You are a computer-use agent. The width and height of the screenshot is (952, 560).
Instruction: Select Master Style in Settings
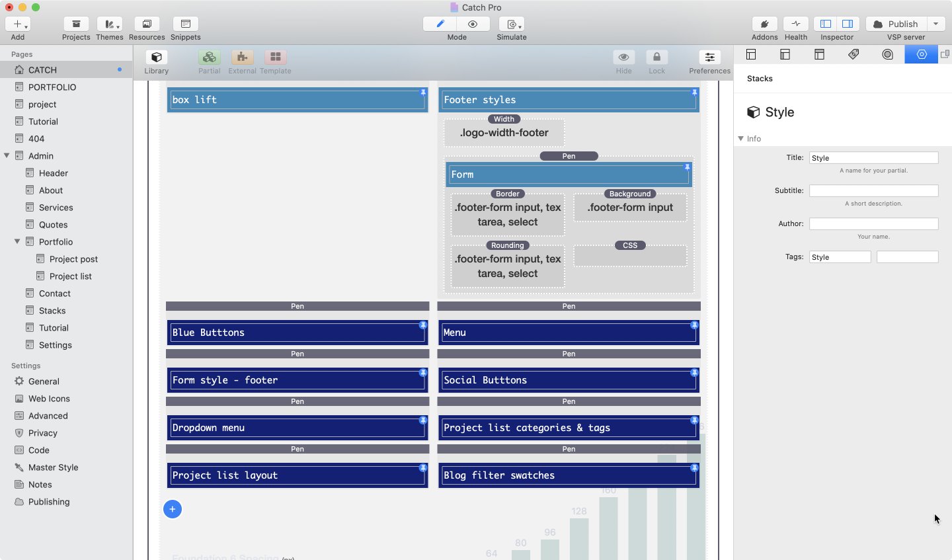[x=53, y=467]
